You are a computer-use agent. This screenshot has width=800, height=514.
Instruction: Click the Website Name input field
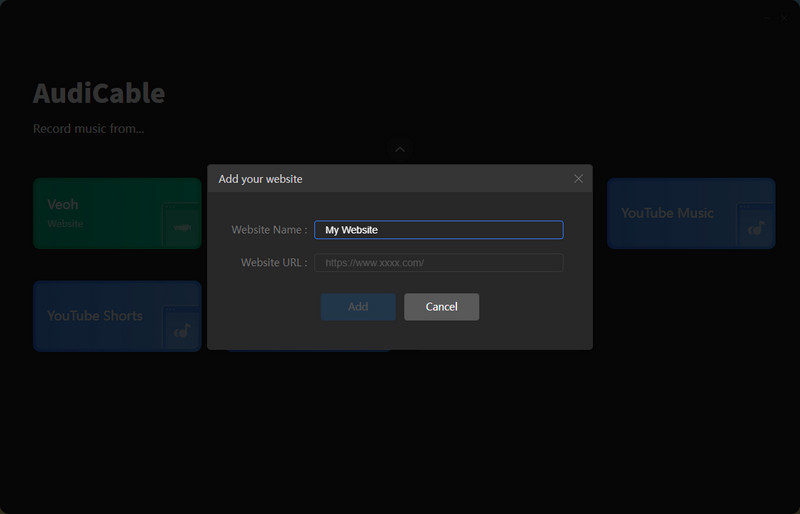tap(439, 230)
